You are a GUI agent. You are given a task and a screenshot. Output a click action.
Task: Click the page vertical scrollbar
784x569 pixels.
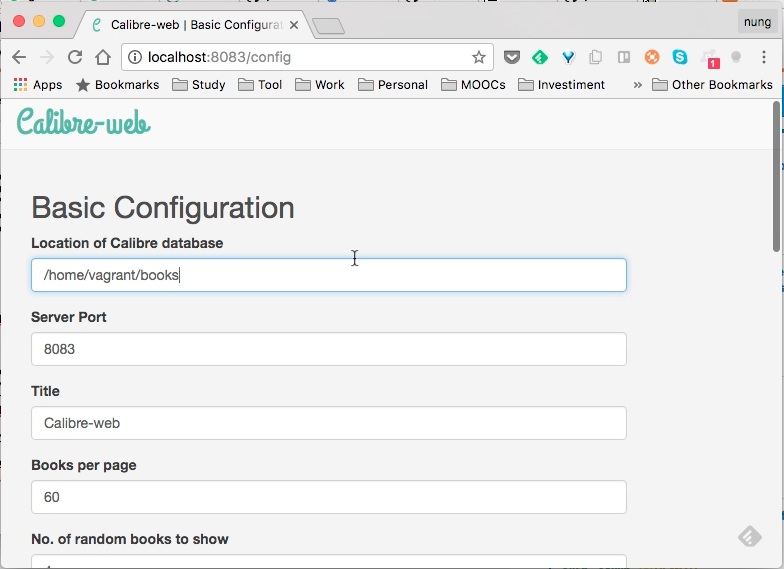tap(776, 176)
